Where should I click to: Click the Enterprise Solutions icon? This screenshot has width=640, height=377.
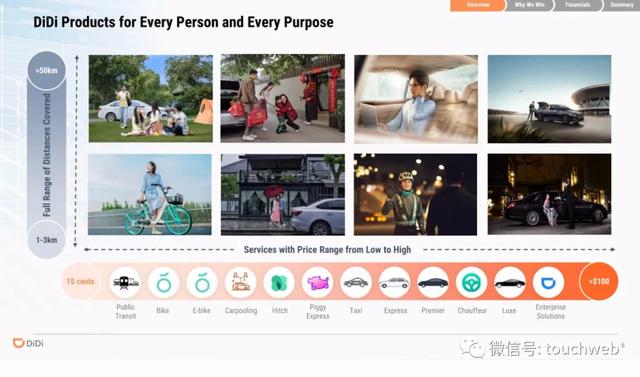click(549, 282)
